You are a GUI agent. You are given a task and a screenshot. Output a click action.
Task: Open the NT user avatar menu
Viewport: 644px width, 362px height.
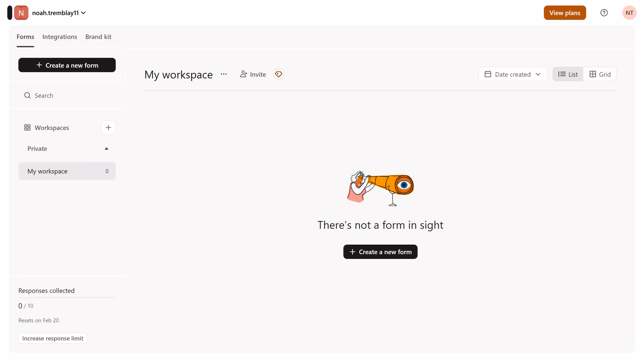click(x=629, y=13)
